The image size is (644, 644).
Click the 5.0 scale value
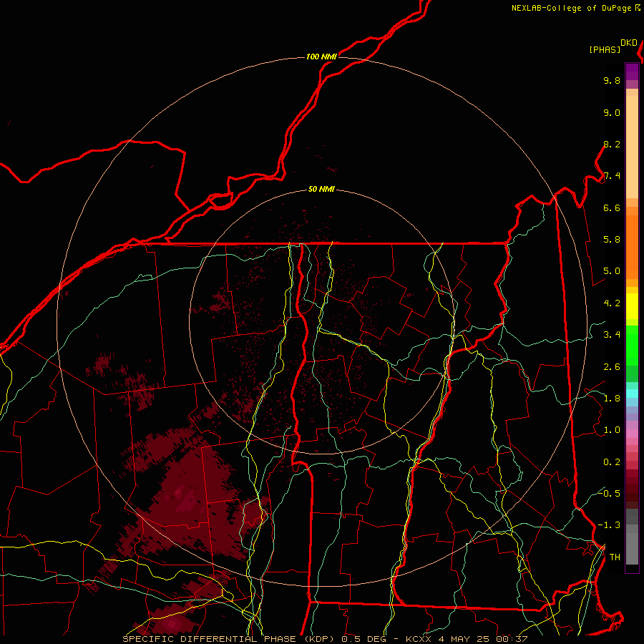pos(612,271)
